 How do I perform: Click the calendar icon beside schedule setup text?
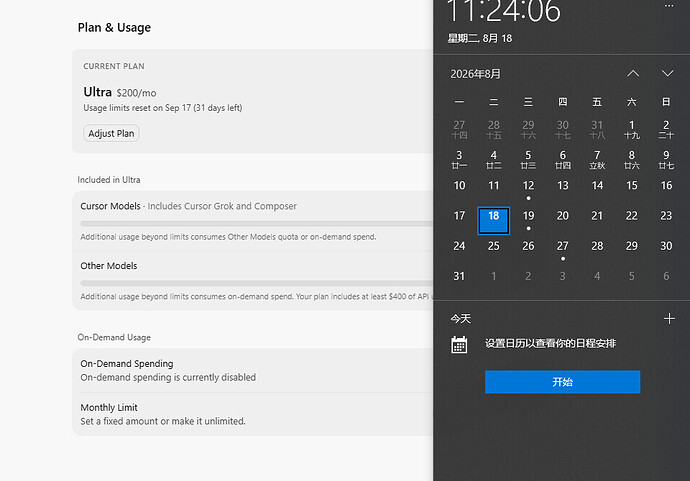click(x=459, y=345)
